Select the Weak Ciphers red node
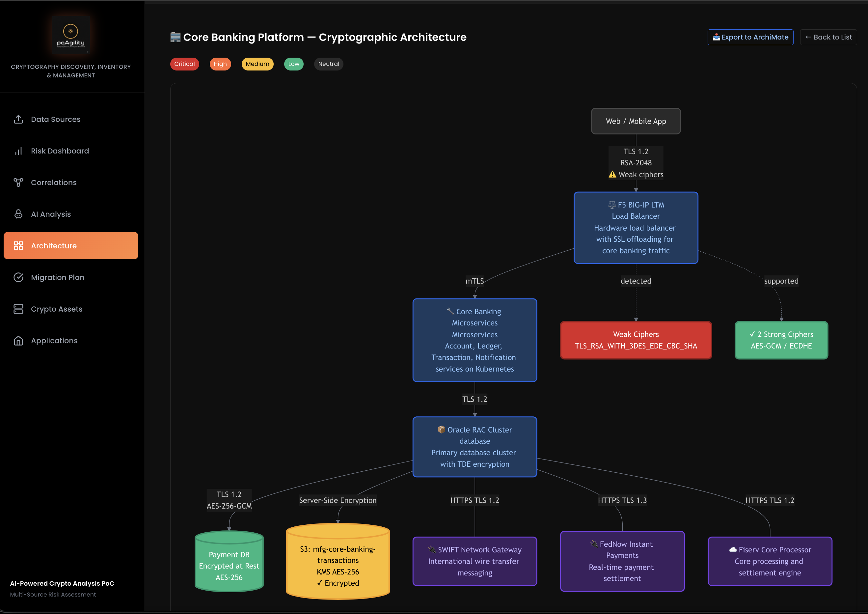The height and width of the screenshot is (614, 868). pyautogui.click(x=636, y=340)
